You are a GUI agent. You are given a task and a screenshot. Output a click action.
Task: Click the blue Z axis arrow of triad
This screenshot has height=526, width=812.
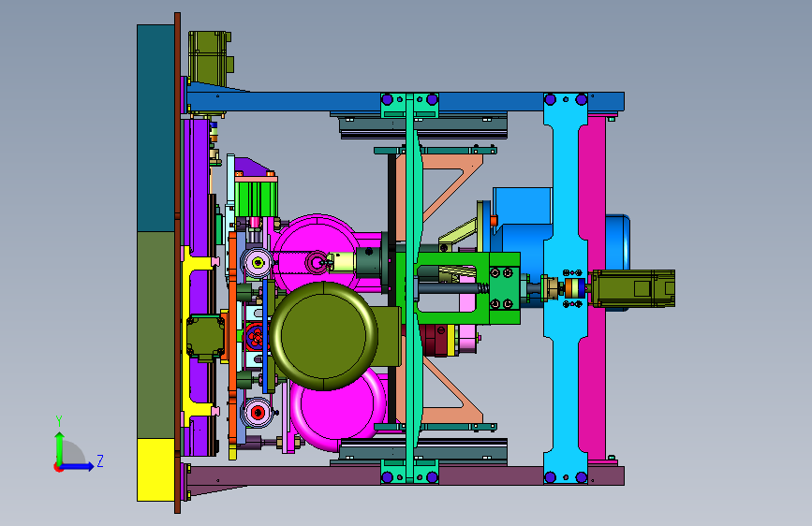click(78, 466)
